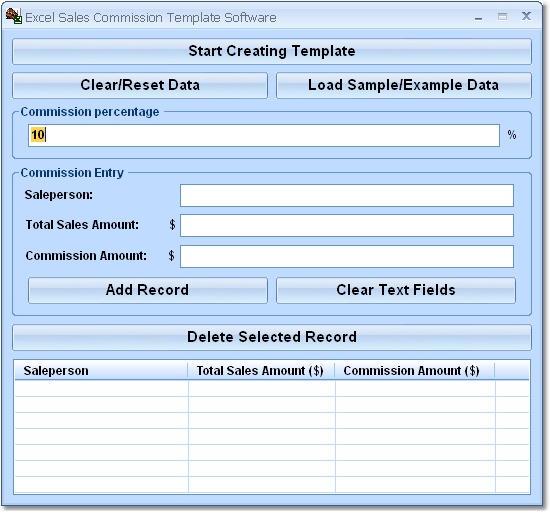Viewport: 550px width, 513px height.
Task: Focus the Commission percentage field
Action: tap(264, 135)
